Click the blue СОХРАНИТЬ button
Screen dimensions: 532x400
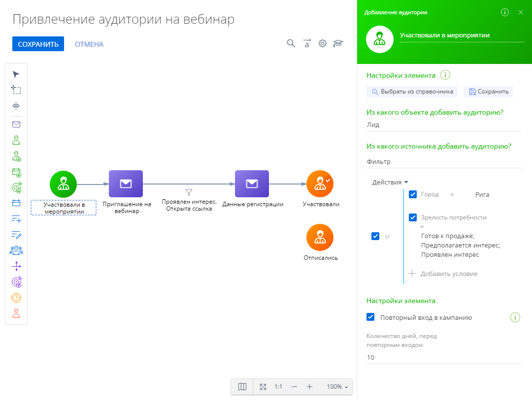pos(38,44)
